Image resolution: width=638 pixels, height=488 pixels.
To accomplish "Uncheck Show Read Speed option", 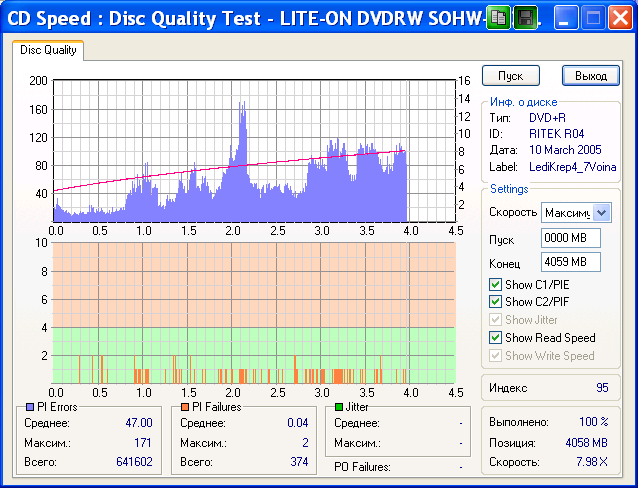I will (495, 337).
